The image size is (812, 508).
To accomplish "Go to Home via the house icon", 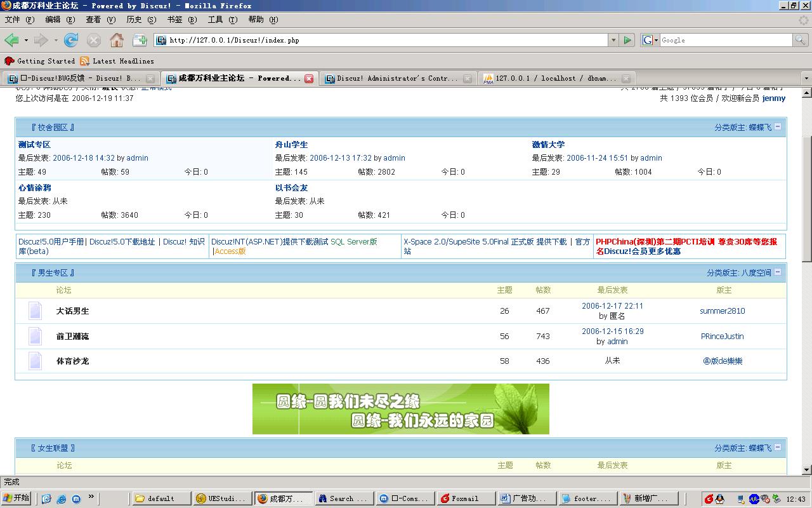I will click(117, 40).
